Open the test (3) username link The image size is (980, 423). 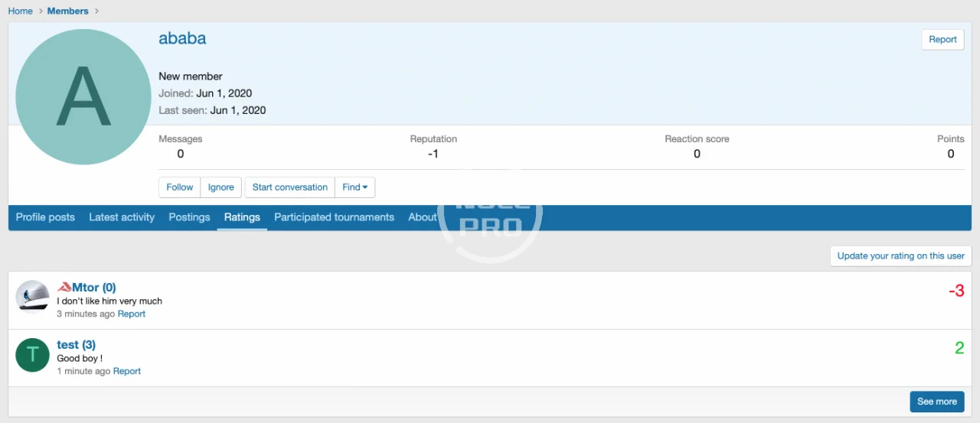pos(76,345)
